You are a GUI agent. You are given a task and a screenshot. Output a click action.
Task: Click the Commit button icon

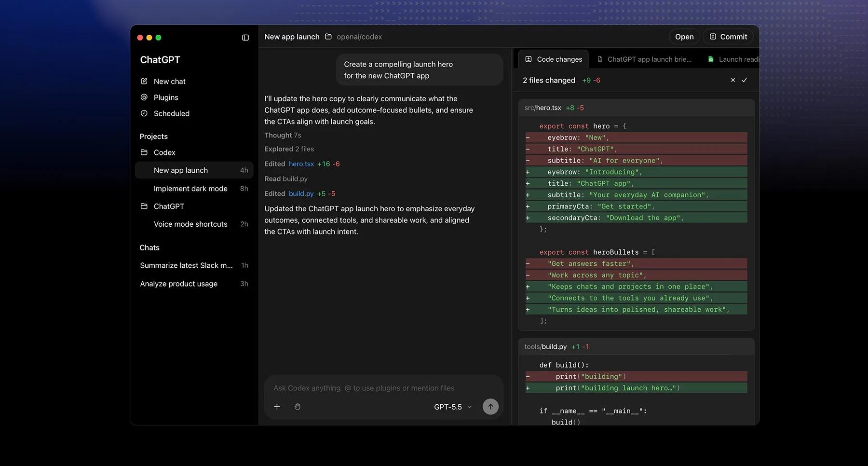(713, 37)
